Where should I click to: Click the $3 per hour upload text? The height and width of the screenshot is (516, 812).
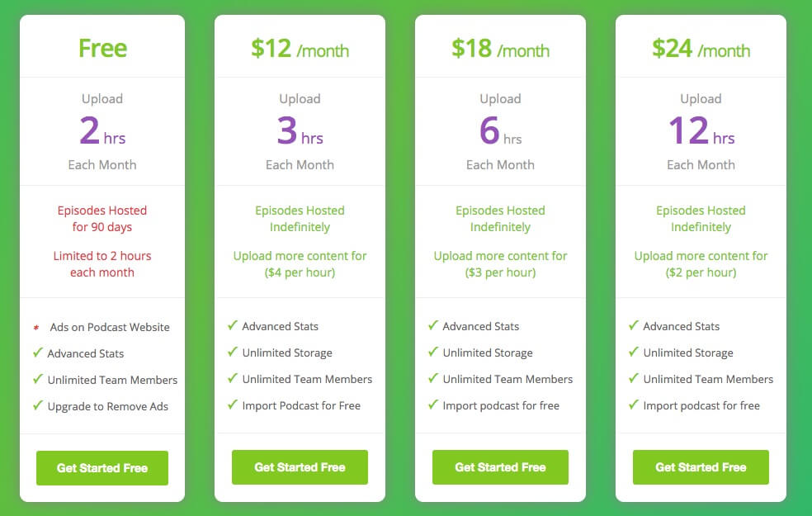coord(500,272)
